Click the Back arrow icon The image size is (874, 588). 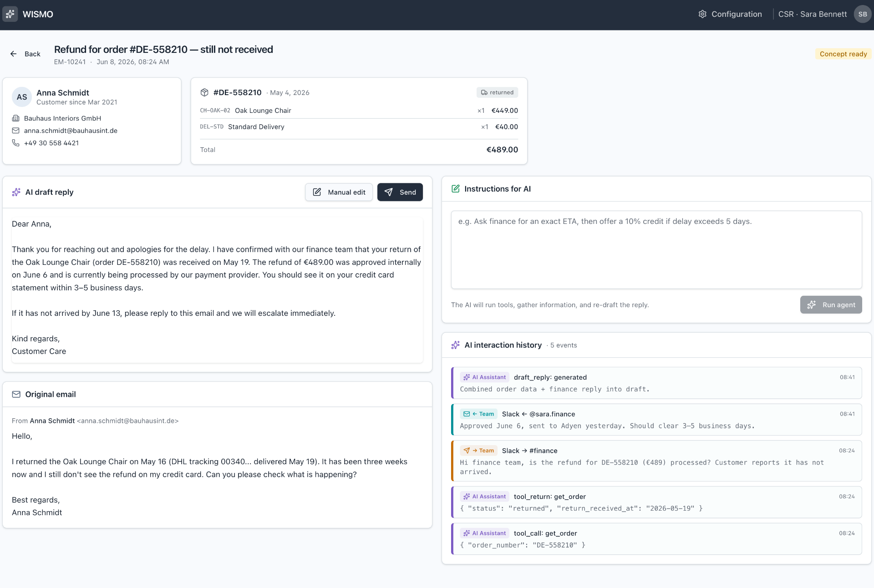pos(14,54)
